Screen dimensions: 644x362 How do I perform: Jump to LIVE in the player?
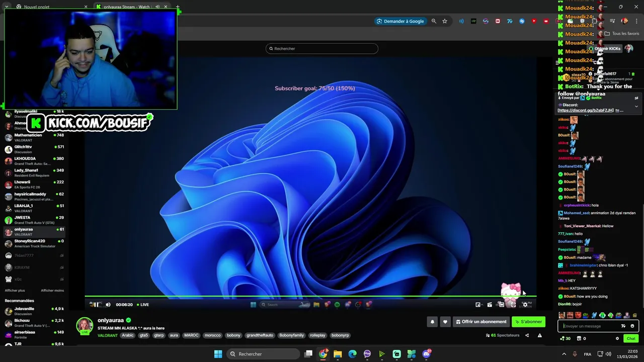click(x=142, y=305)
